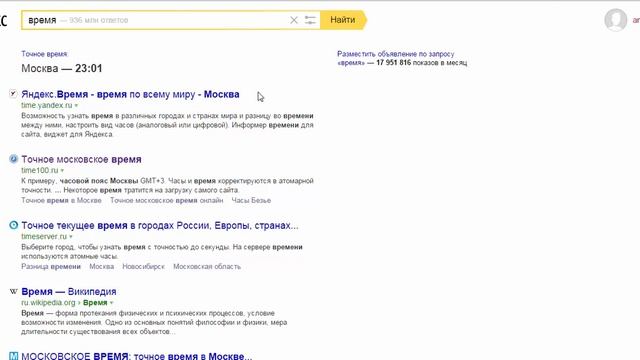The width and height of the screenshot is (640, 360).
Task: Open sitelink Новосибирск
Action: click(x=143, y=267)
